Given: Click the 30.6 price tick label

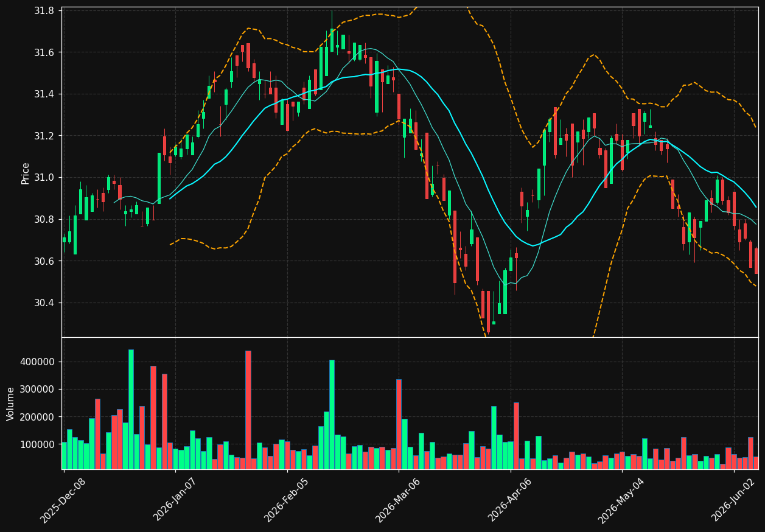Looking at the screenshot, I should (x=44, y=261).
